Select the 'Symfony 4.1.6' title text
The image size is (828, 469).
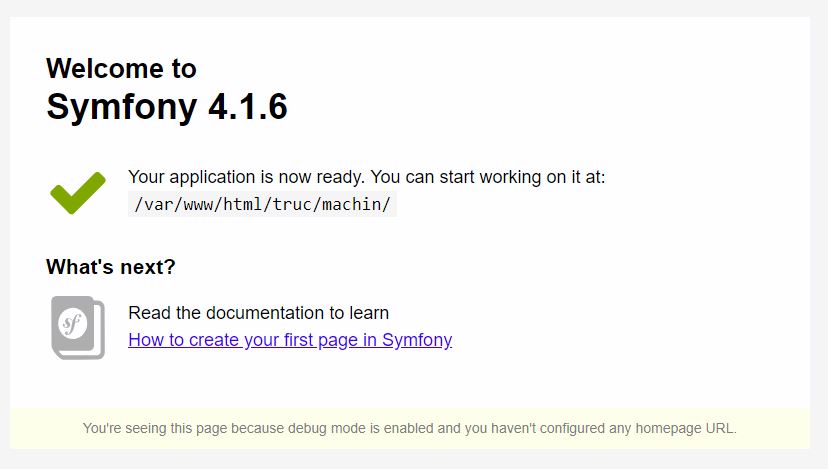click(x=167, y=107)
